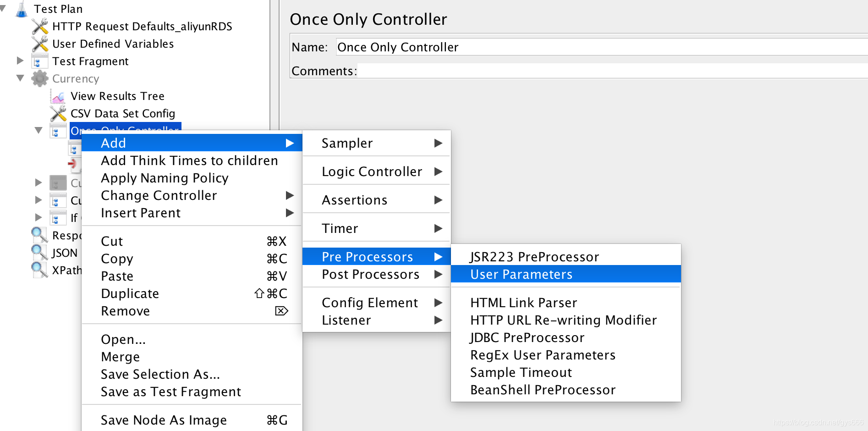Click the Resp assertion magnifier icon
The width and height of the screenshot is (868, 431).
(x=39, y=235)
